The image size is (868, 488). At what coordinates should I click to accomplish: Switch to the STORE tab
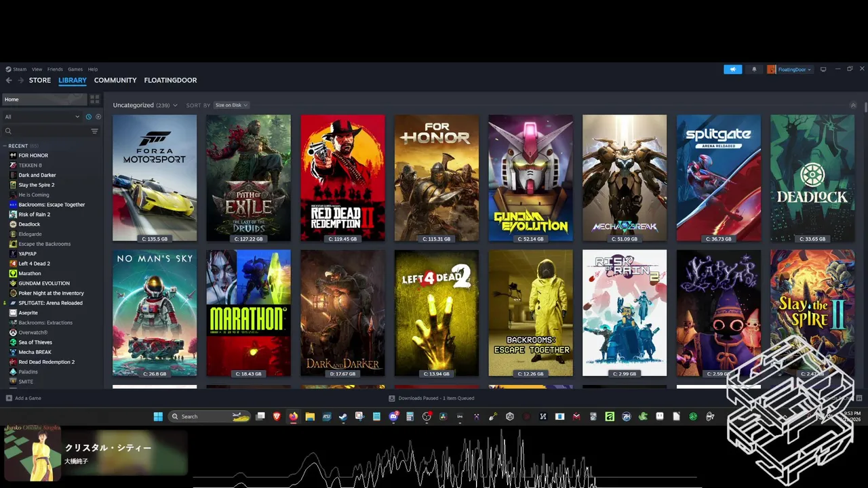pyautogui.click(x=40, y=80)
